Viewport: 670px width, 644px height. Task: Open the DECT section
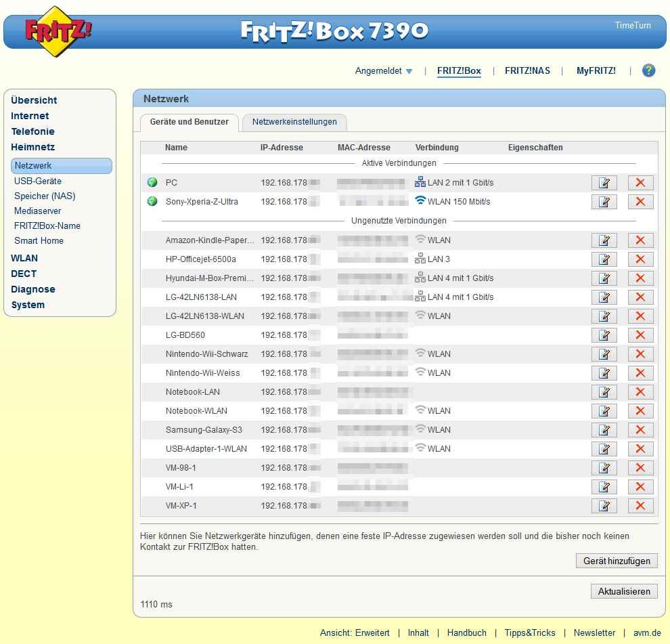tap(24, 274)
